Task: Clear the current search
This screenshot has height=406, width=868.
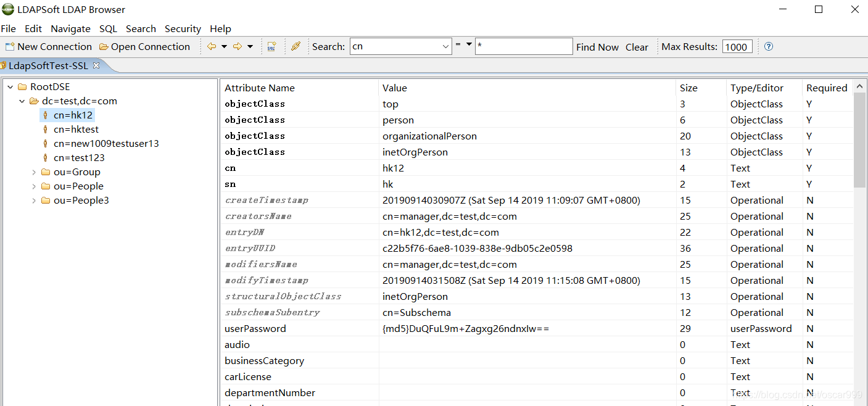Action: tap(637, 46)
